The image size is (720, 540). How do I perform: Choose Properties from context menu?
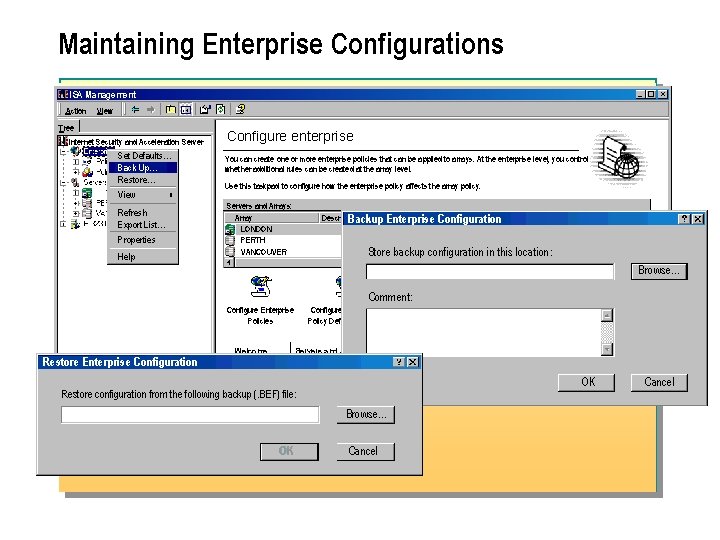pos(143,240)
